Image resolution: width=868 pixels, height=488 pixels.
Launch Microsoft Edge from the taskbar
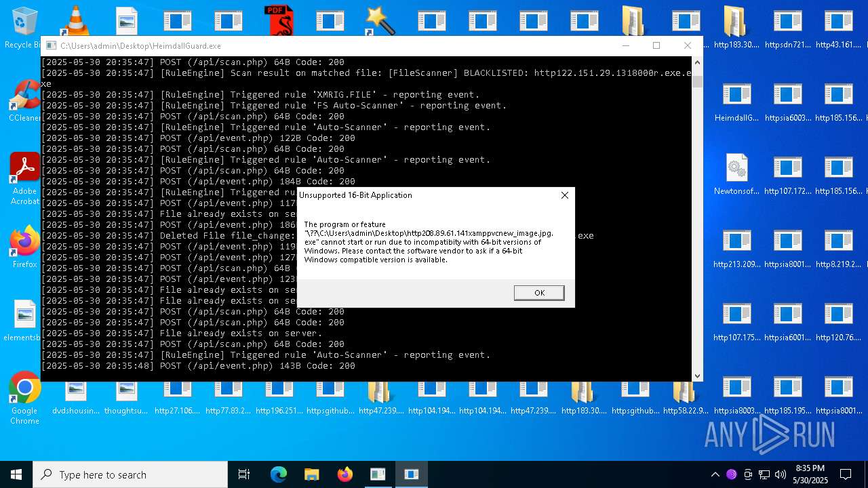279,474
